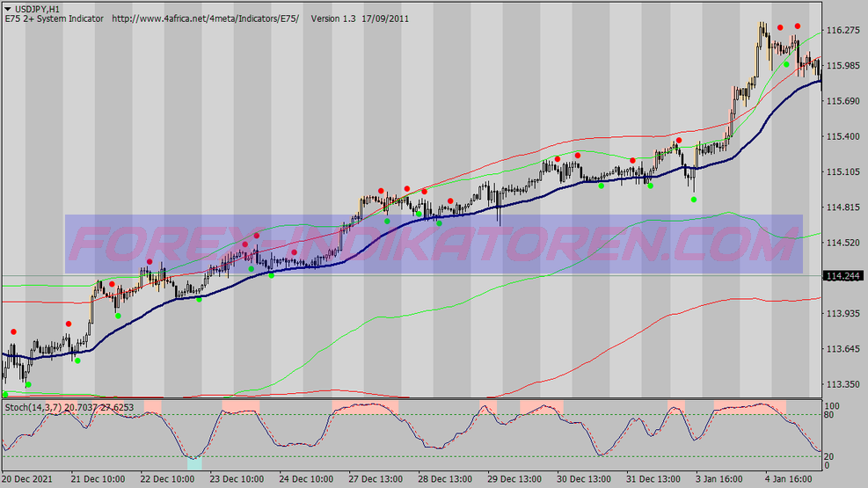Open the chart menu triangle beside USDJPY,H1
This screenshot has width=868, height=488.
click(x=8, y=10)
